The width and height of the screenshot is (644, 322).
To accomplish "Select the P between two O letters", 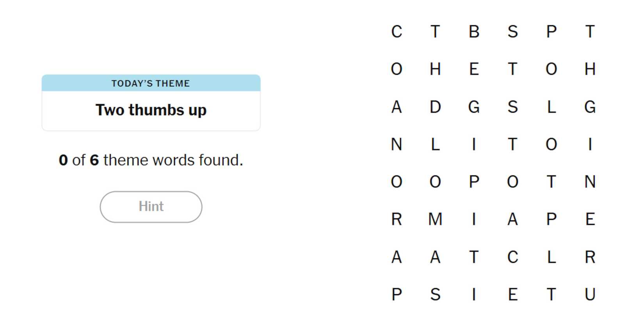I will click(x=474, y=181).
